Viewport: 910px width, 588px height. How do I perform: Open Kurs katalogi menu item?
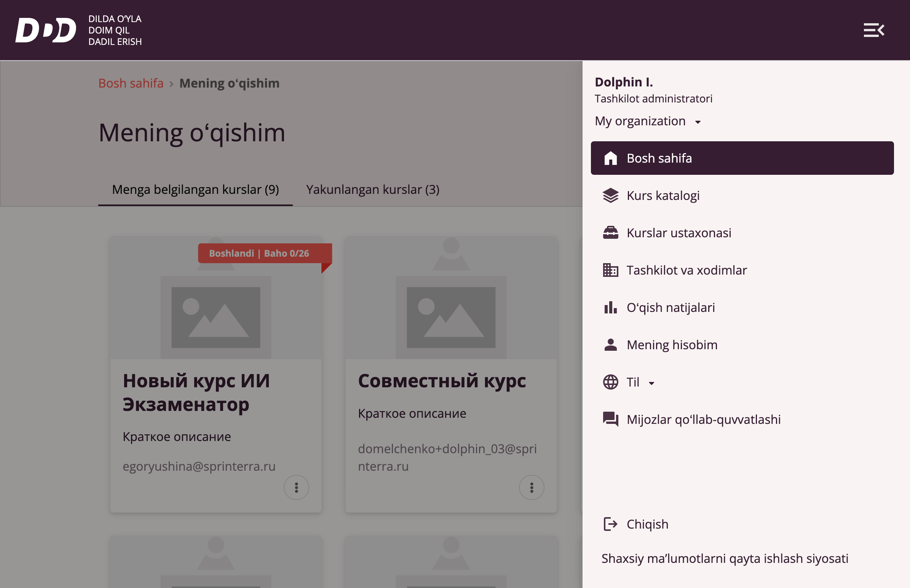point(742,195)
